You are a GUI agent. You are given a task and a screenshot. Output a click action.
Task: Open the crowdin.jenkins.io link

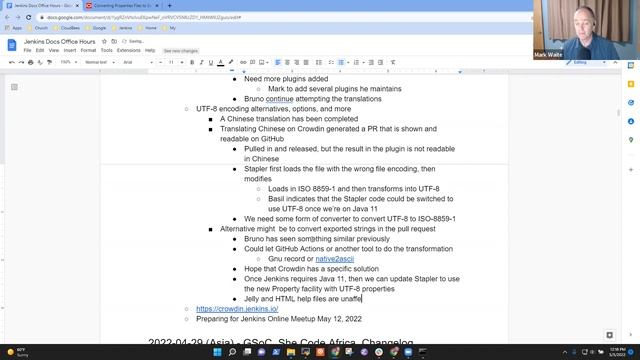pos(237,309)
